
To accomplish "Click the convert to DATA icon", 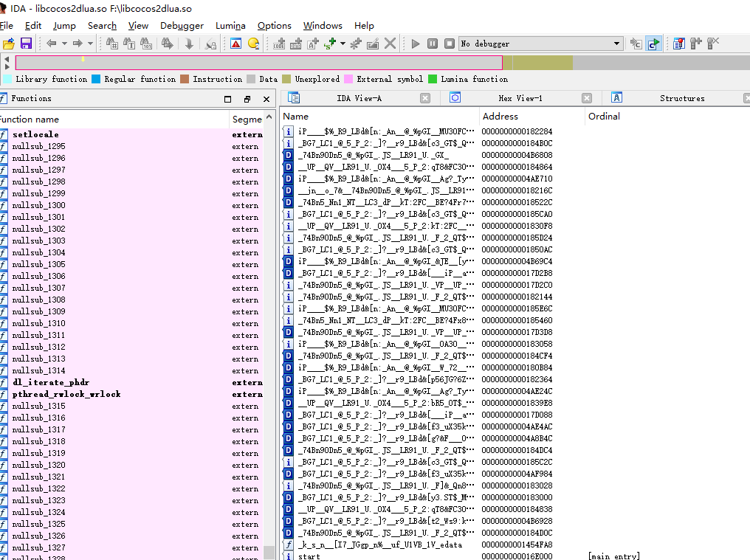I will click(x=296, y=44).
